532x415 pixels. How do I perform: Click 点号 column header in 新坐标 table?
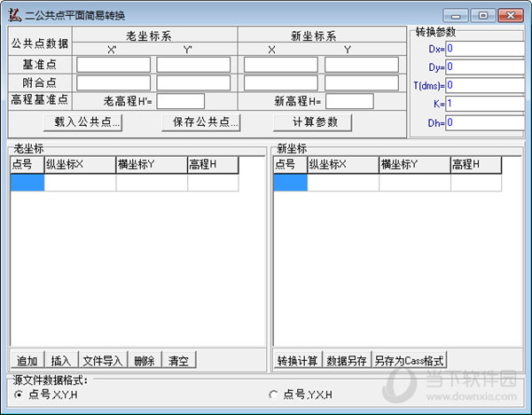[291, 165]
